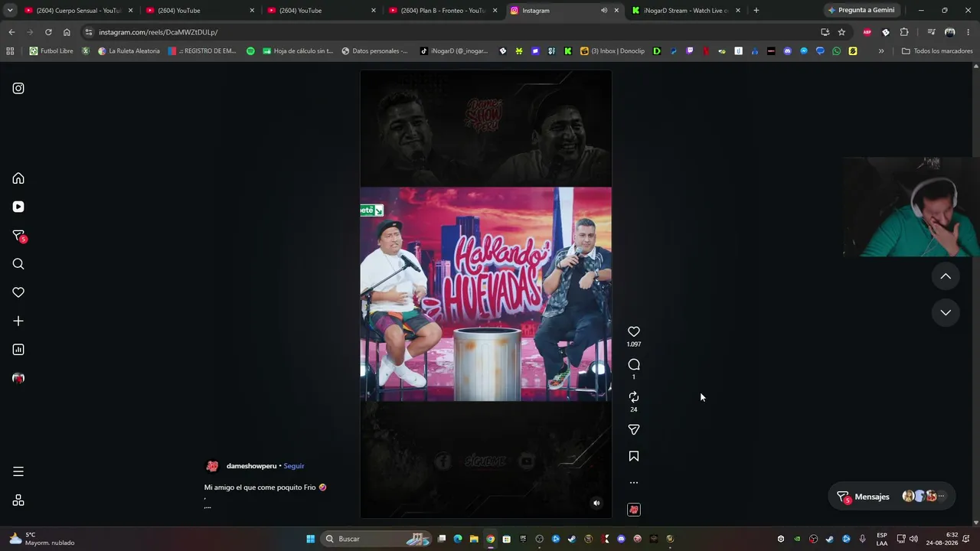Open the Datos personales bookmark
980x551 pixels.
374,51
